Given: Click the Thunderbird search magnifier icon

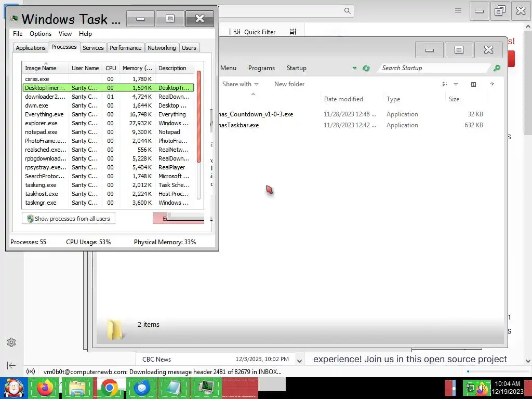Looking at the screenshot, I should pos(347,11).
